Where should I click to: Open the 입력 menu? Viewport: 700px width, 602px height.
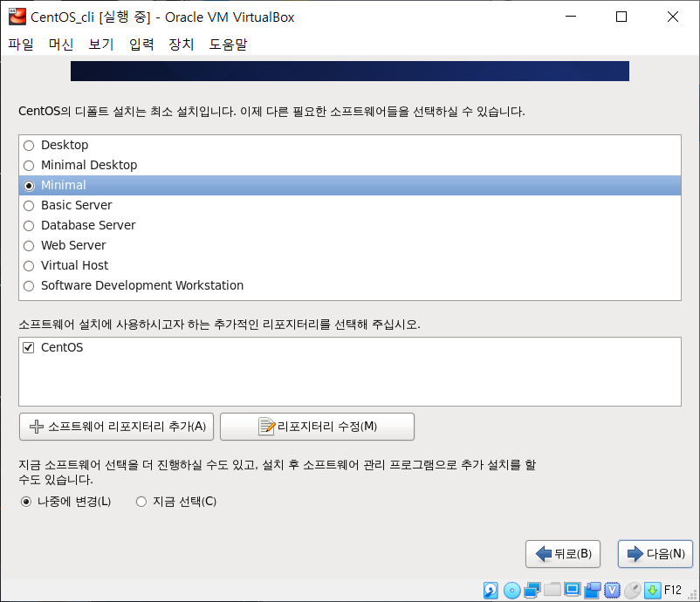pyautogui.click(x=141, y=44)
